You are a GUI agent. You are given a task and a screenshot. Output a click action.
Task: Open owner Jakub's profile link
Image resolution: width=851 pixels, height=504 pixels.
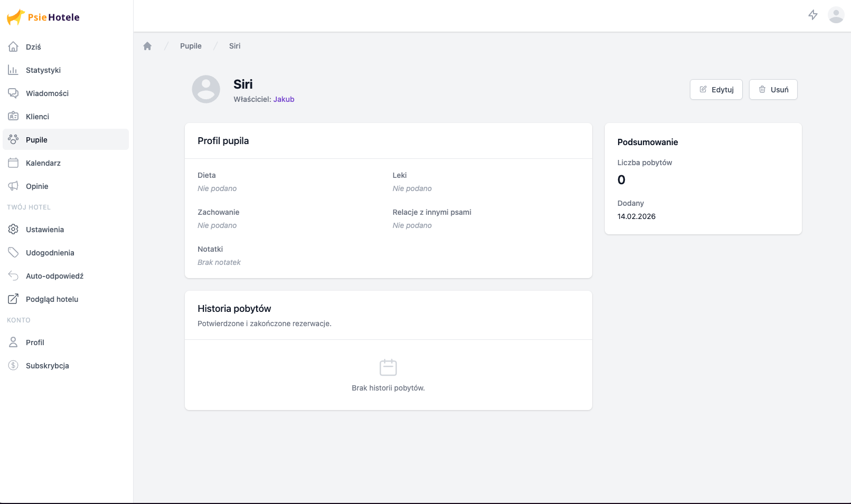(x=284, y=99)
